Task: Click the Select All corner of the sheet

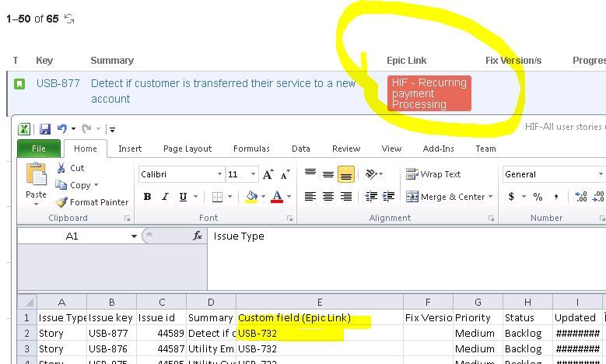Action: 27,302
